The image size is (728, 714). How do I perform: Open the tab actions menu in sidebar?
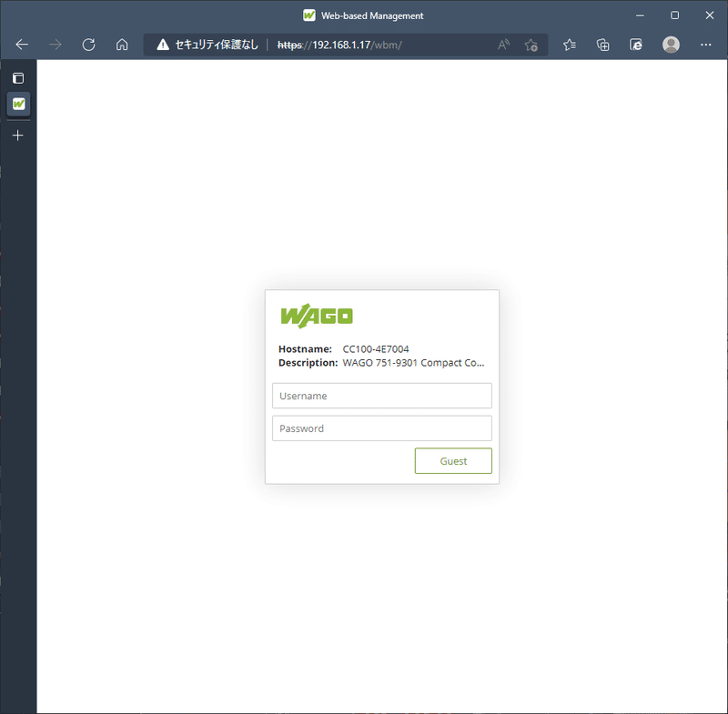(18, 78)
